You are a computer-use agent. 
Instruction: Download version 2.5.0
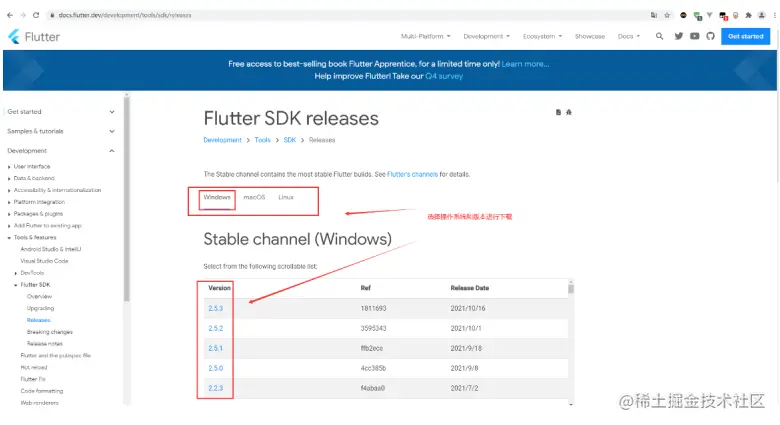(215, 368)
